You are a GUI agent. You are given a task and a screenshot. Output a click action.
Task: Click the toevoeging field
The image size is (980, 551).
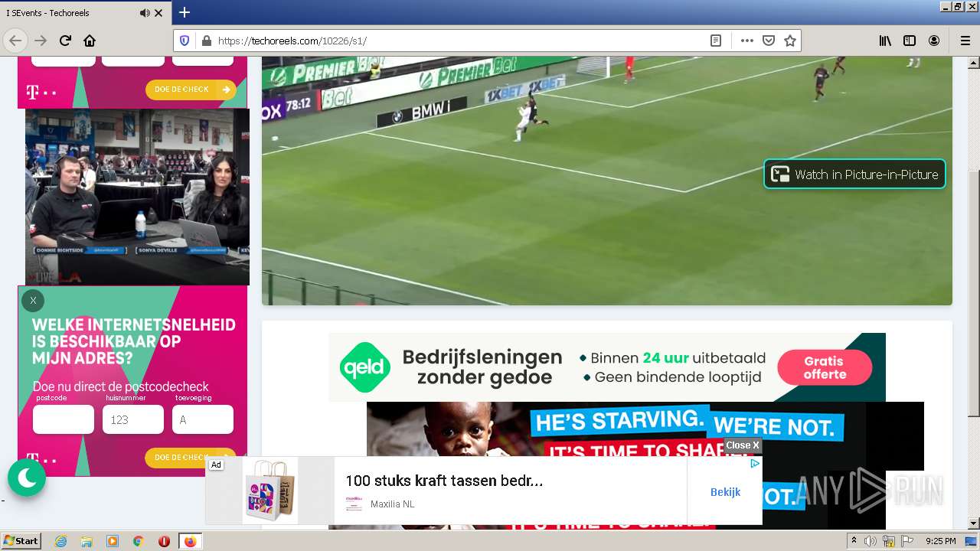[x=203, y=419]
